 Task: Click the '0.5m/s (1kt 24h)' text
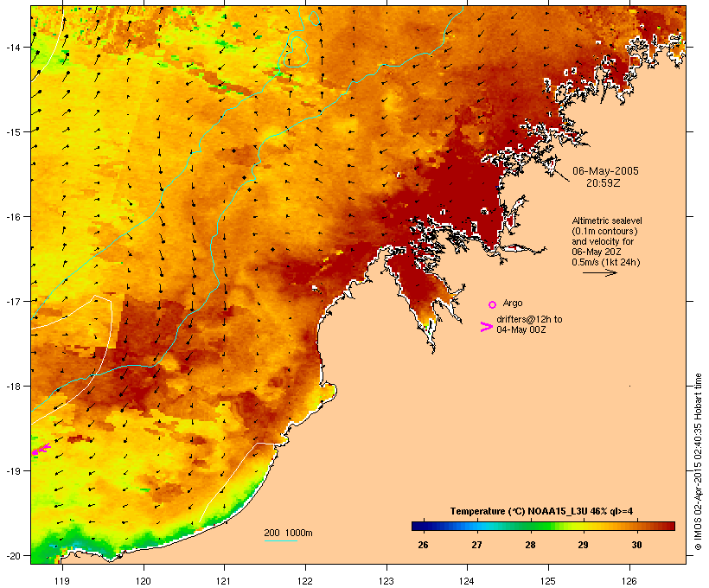coord(606,262)
